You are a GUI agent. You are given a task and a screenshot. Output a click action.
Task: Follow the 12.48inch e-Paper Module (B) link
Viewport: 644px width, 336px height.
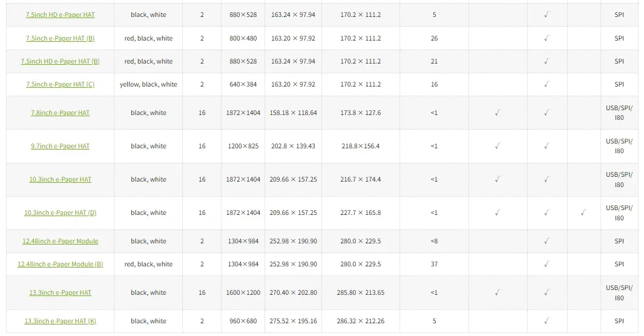click(60, 264)
